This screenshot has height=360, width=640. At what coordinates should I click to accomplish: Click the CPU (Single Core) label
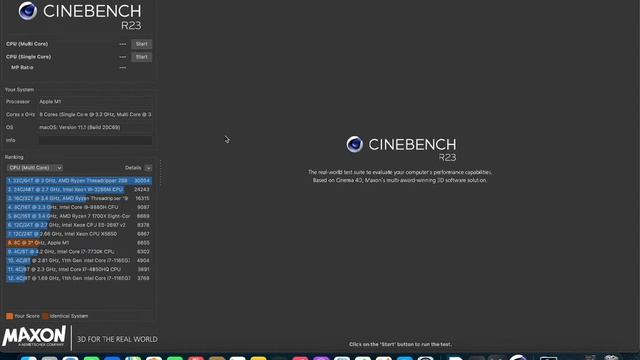click(29, 57)
